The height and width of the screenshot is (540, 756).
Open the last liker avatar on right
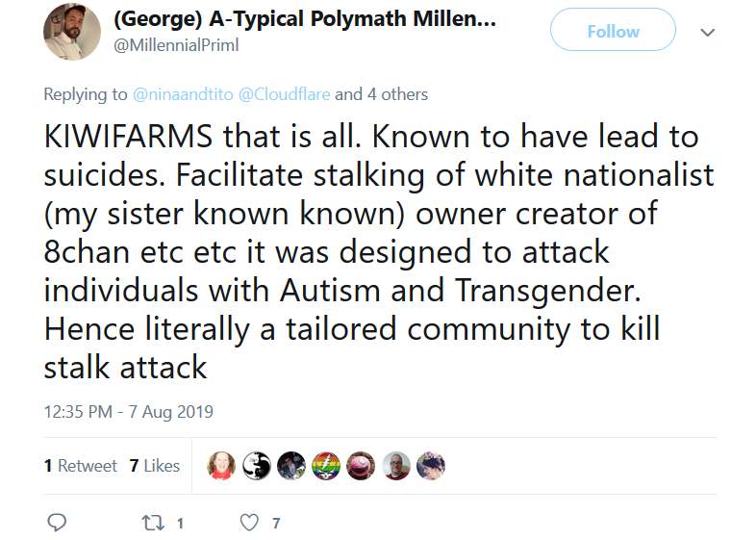pos(431,466)
